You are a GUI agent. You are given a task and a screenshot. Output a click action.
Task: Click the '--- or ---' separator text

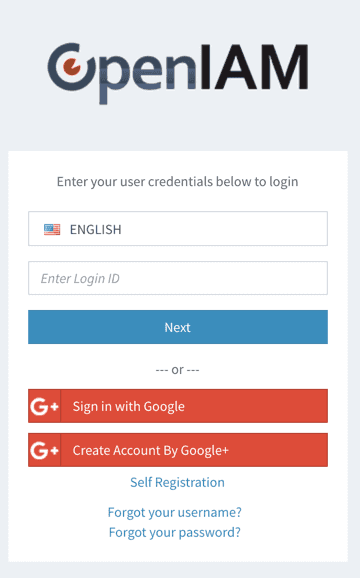coord(177,370)
